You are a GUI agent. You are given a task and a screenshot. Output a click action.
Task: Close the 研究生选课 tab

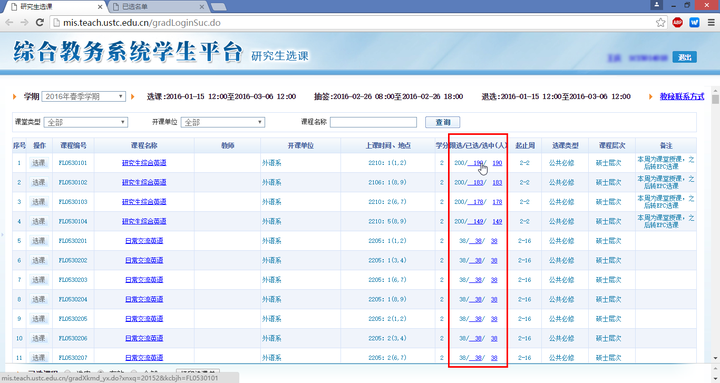click(101, 7)
